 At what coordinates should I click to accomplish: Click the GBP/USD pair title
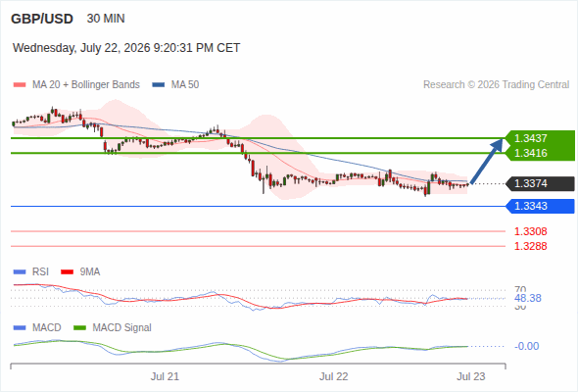point(42,19)
